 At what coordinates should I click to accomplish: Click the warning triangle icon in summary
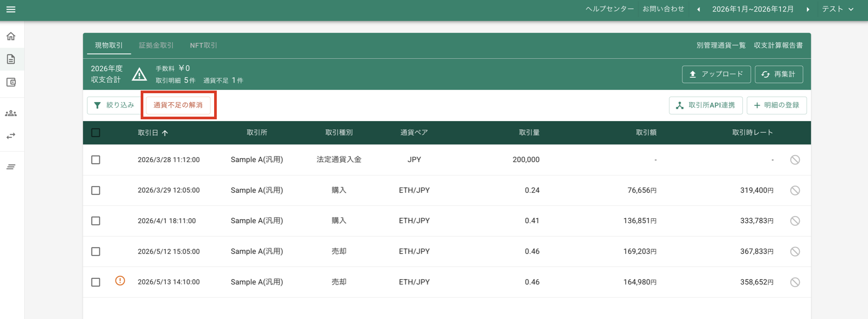139,74
